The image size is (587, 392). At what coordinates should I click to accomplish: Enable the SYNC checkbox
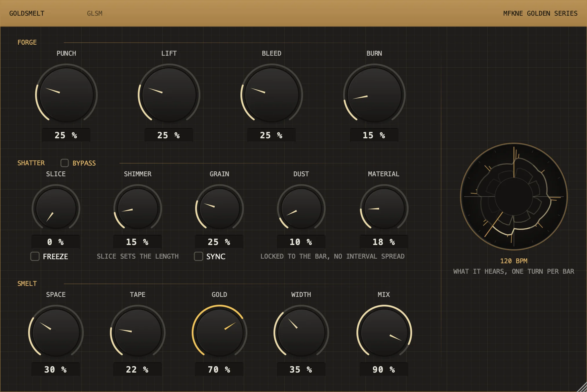[198, 256]
